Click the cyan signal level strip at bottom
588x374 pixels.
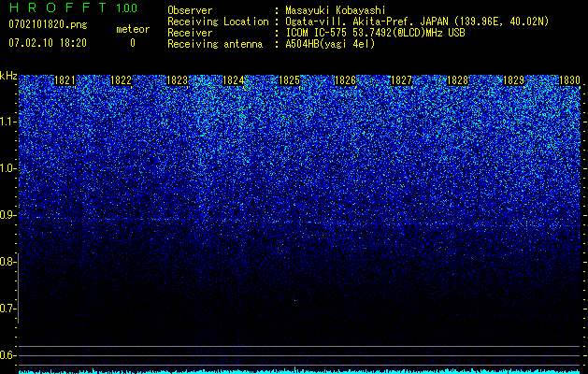tap(299, 372)
